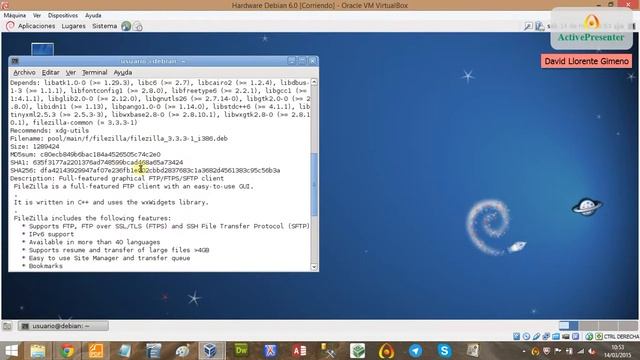Click 'Recommends: xdg-utils' line in terminal

[49, 131]
